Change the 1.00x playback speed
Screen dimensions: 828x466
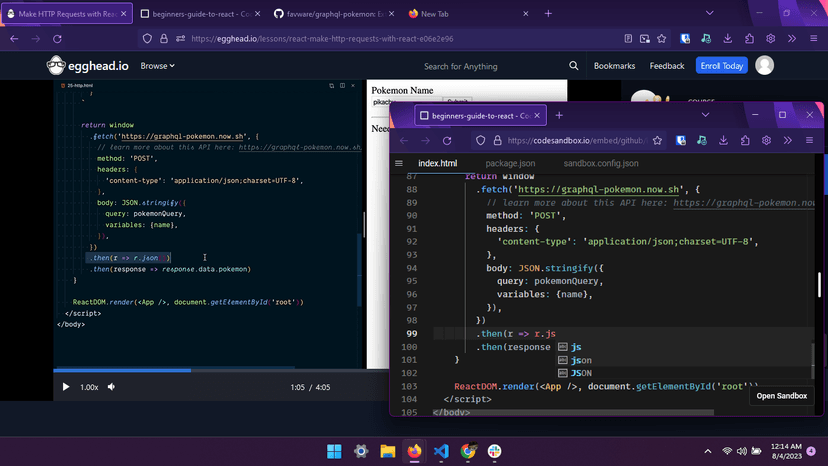[89, 387]
